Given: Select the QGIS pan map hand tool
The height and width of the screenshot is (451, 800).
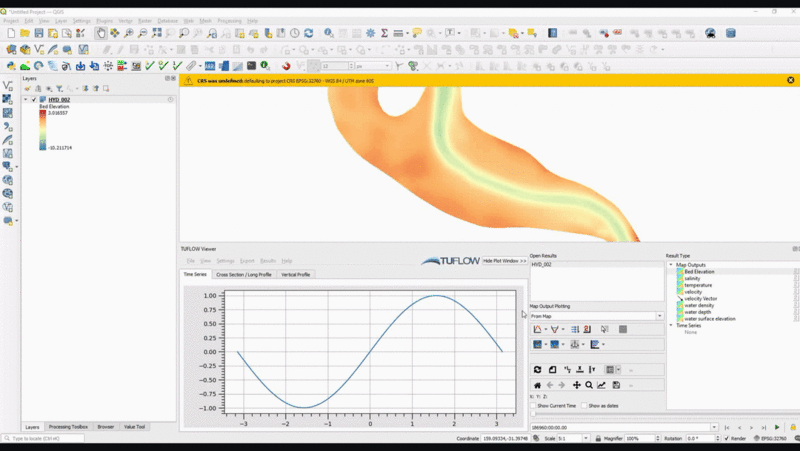Looking at the screenshot, I should click(x=101, y=33).
